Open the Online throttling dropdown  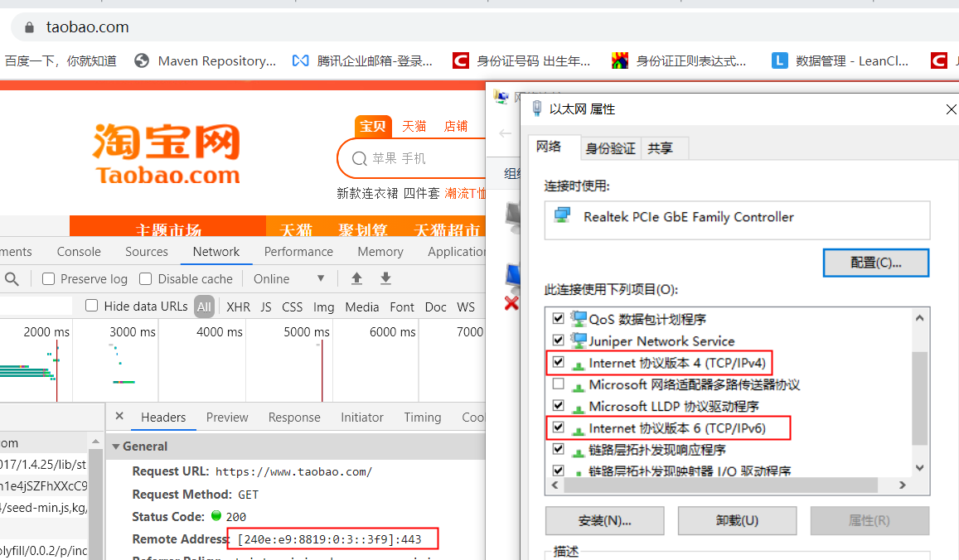coord(288,279)
